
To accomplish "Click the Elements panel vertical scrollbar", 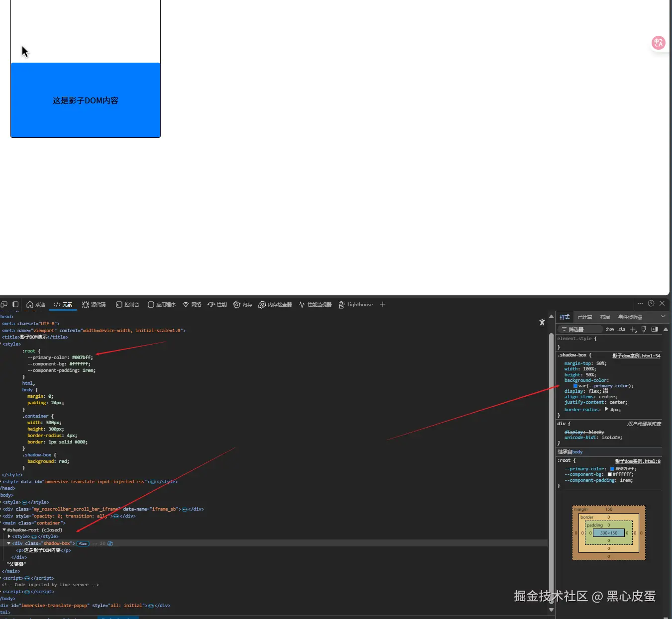I will click(551, 467).
